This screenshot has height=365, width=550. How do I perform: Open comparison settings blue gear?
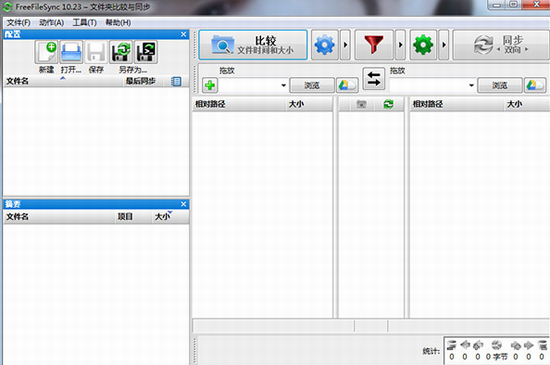pos(325,45)
